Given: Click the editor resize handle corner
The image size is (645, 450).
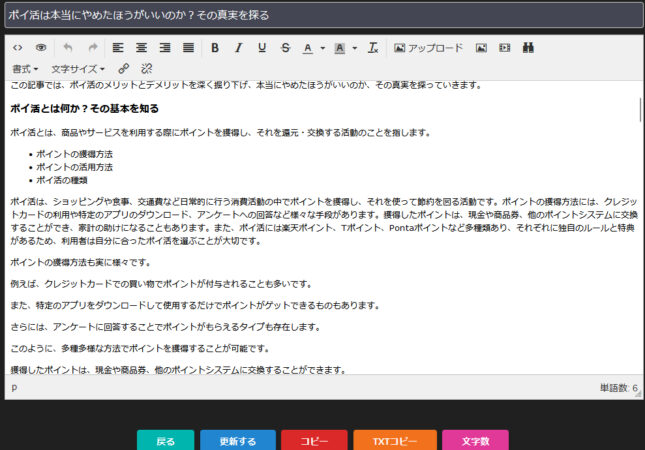Looking at the screenshot, I should (638, 394).
